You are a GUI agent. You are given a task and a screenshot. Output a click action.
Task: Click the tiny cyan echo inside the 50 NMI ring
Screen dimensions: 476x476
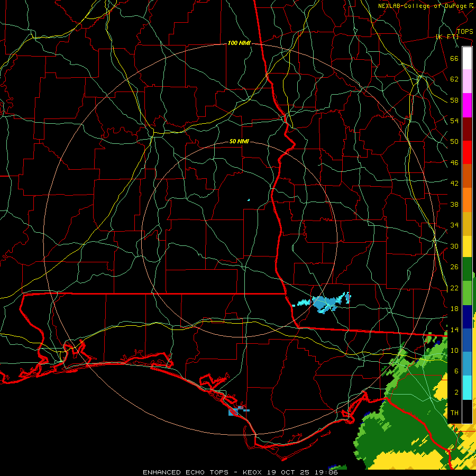[x=249, y=200]
